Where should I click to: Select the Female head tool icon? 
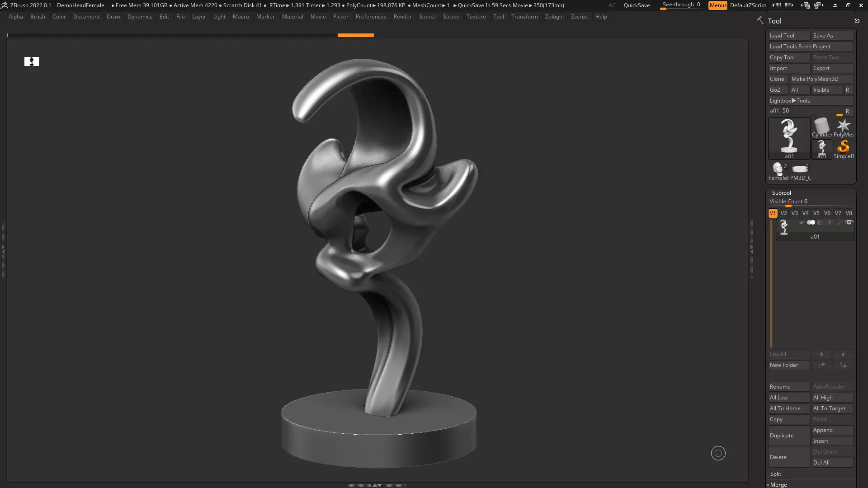pos(778,171)
